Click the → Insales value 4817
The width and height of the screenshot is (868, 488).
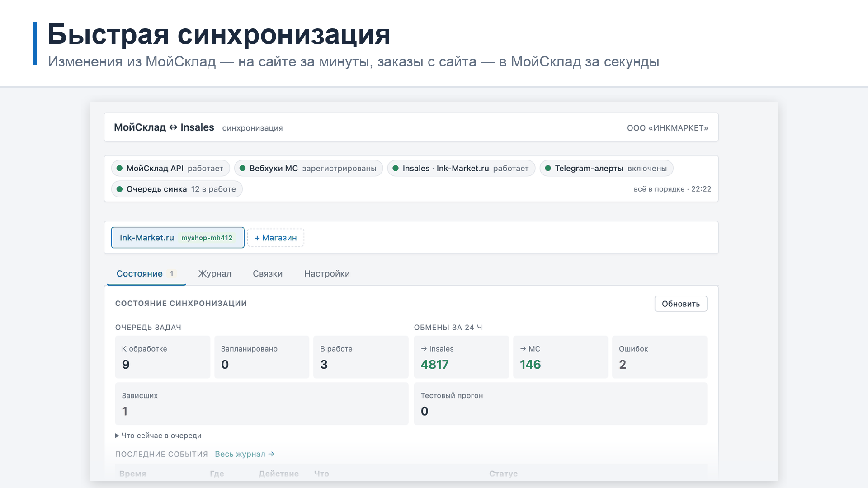(435, 365)
